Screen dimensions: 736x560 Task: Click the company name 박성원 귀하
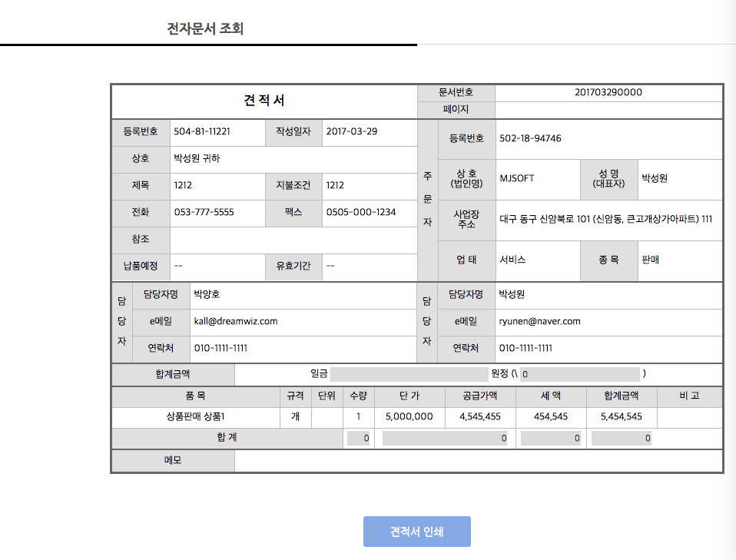pos(197,158)
